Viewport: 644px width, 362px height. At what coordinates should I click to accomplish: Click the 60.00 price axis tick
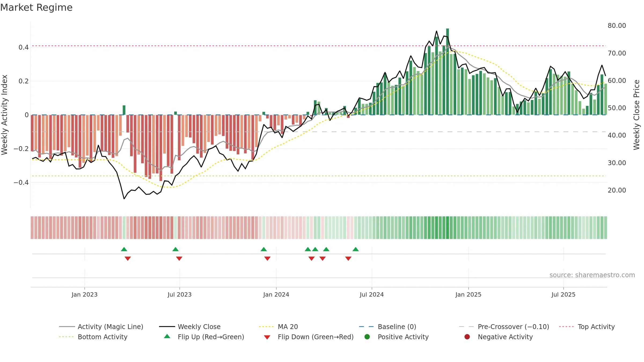tap(617, 80)
